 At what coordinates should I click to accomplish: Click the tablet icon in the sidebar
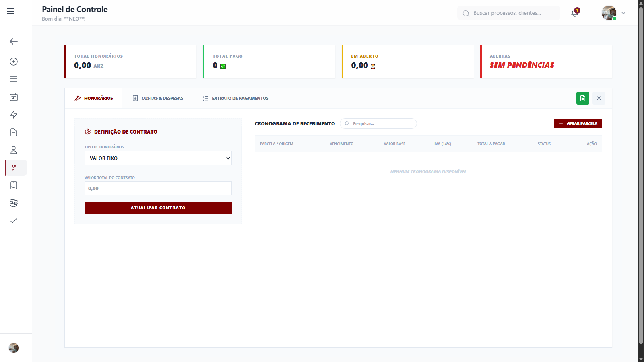pyautogui.click(x=14, y=185)
